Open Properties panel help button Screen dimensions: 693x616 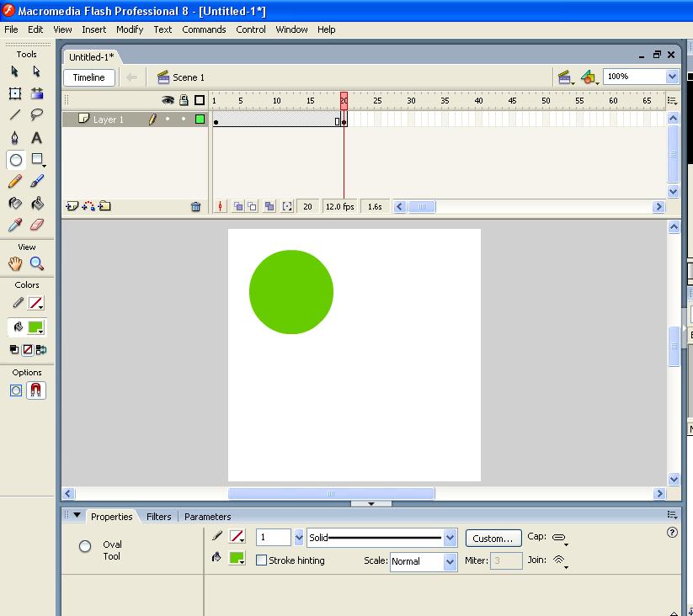coord(672,532)
